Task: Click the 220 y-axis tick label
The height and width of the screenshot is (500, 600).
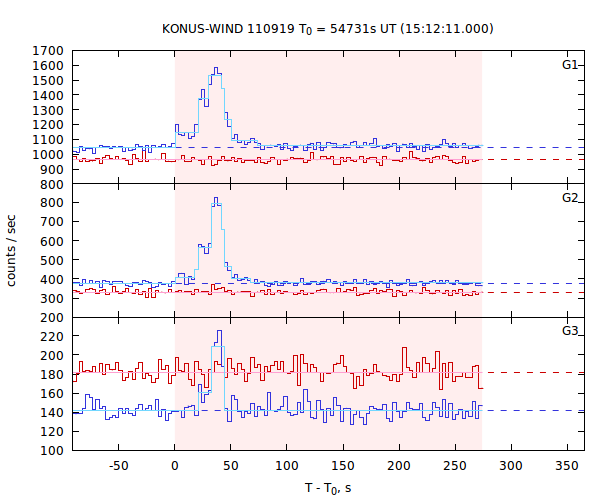Action: pos(52,336)
